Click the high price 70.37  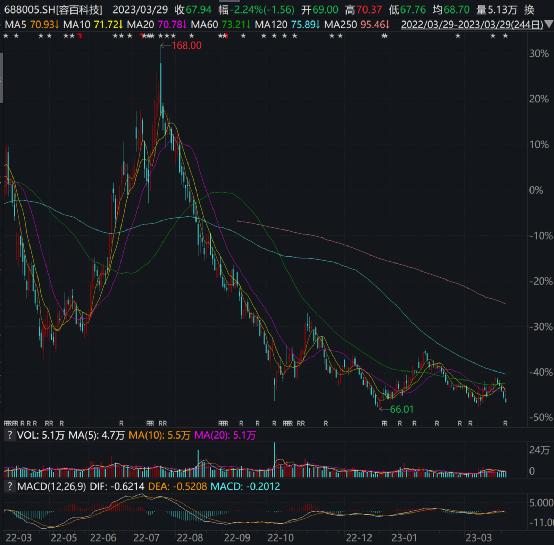[x=369, y=10]
